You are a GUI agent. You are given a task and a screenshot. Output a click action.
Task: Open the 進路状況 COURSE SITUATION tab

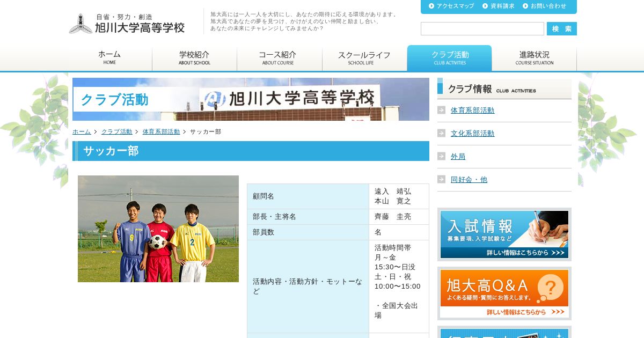pos(534,58)
